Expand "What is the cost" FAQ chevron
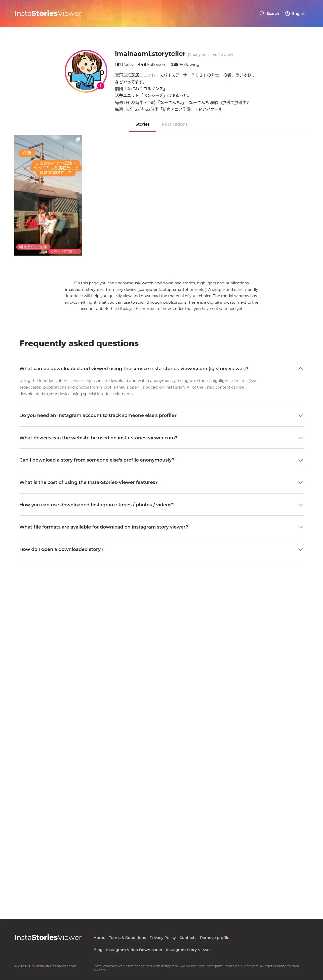The image size is (323, 980). pyautogui.click(x=300, y=482)
